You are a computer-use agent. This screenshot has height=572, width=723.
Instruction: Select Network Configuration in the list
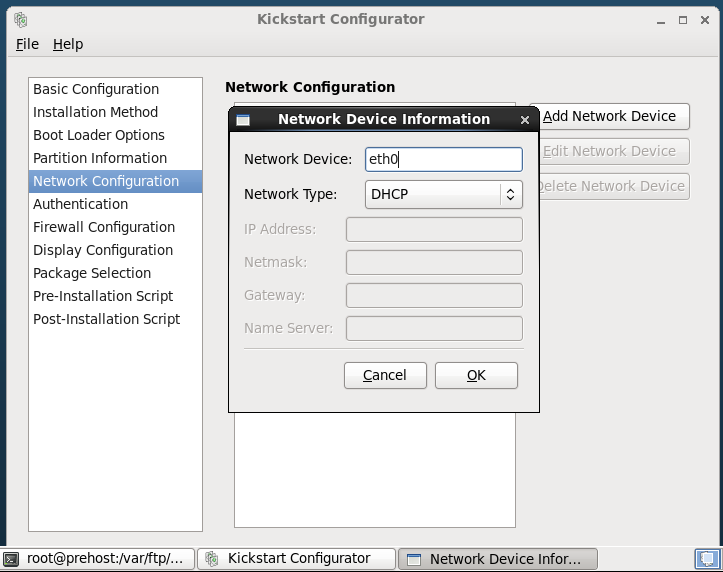tap(115, 181)
